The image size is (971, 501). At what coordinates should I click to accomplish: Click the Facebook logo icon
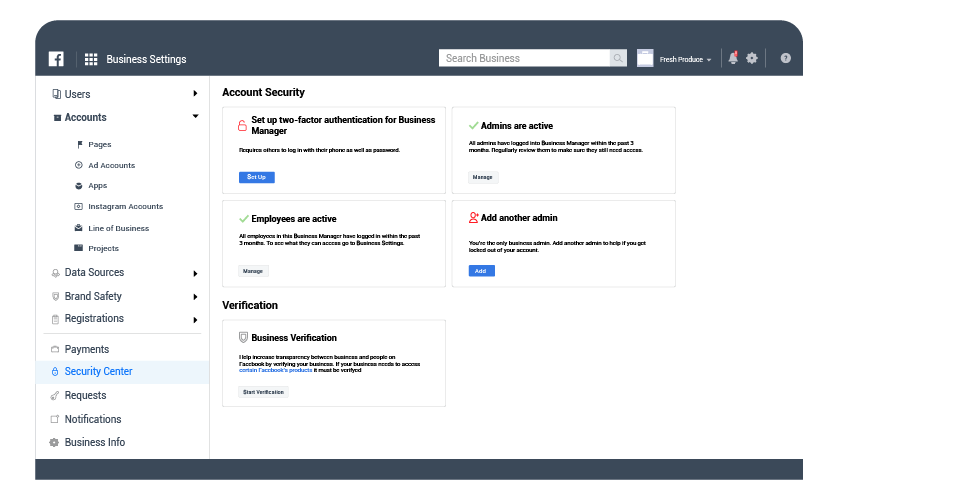pyautogui.click(x=56, y=59)
